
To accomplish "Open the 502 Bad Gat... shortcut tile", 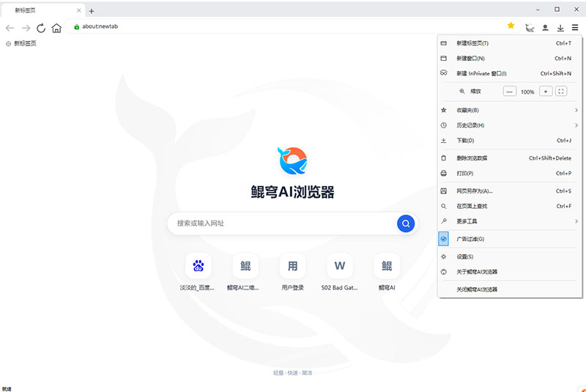I will click(x=340, y=266).
